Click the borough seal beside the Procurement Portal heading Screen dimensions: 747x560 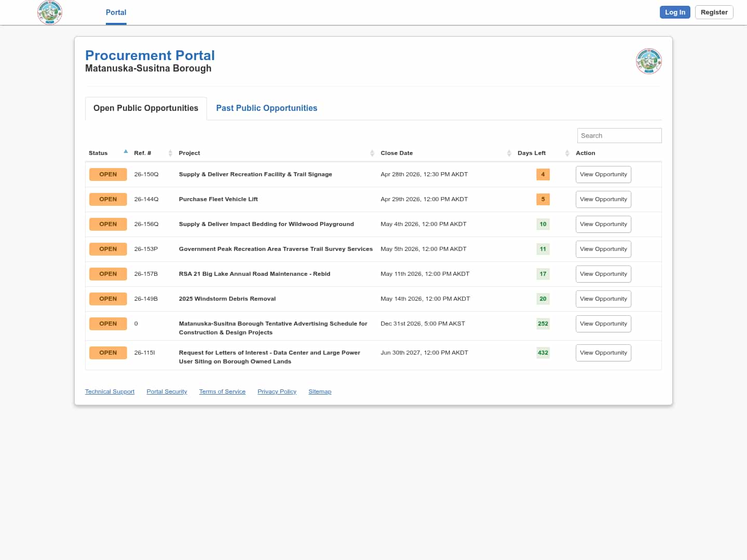pyautogui.click(x=648, y=61)
